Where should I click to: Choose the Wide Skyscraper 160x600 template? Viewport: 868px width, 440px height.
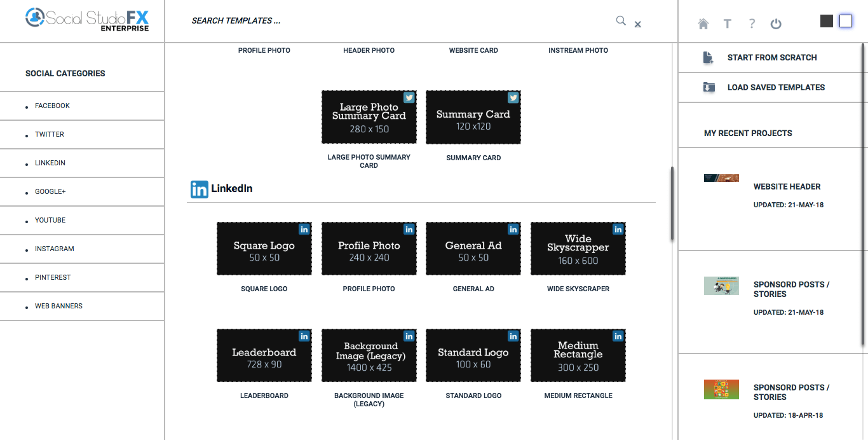578,249
